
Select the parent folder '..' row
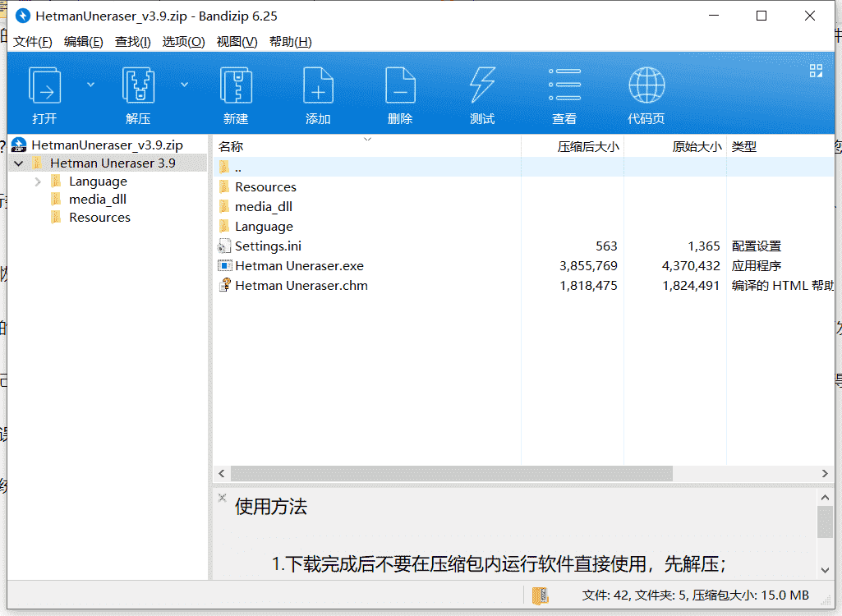tap(523, 167)
